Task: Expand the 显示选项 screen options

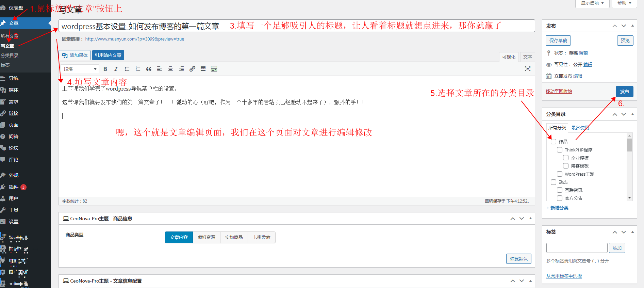Action: (592, 3)
